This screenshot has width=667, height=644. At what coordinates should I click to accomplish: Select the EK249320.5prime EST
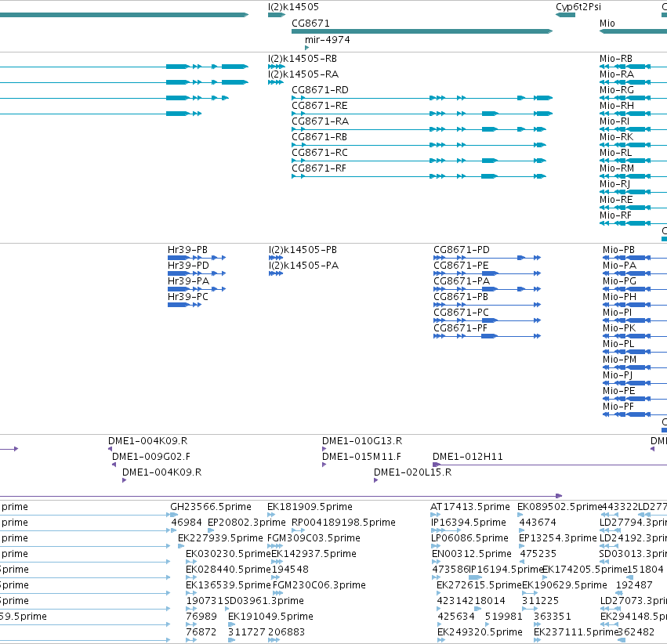480,632
